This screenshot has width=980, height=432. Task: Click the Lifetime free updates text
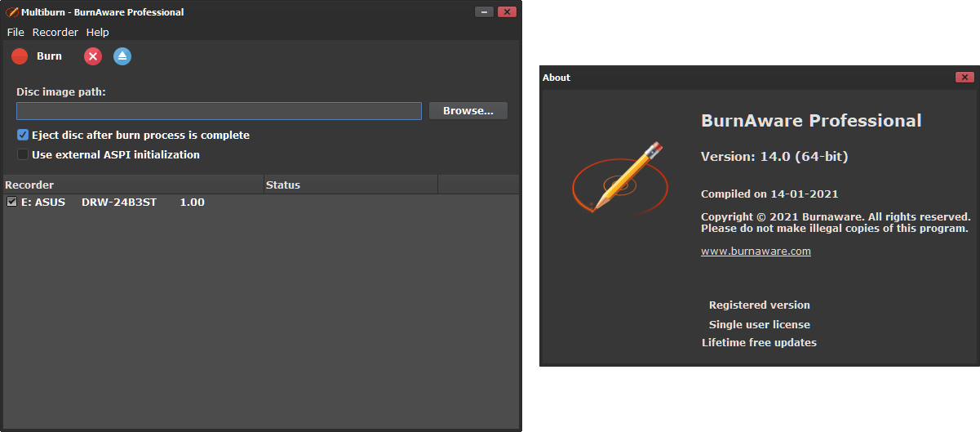(x=759, y=343)
